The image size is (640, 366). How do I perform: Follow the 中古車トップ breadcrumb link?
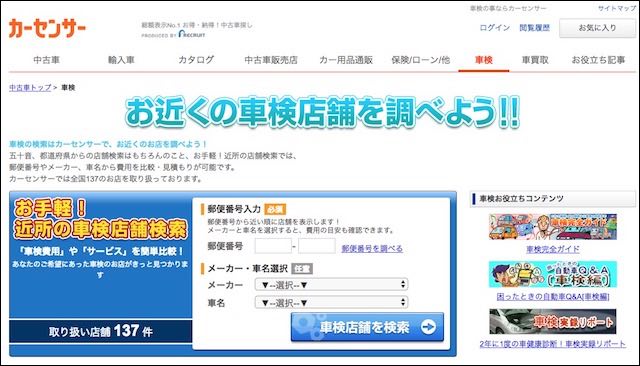pos(30,87)
